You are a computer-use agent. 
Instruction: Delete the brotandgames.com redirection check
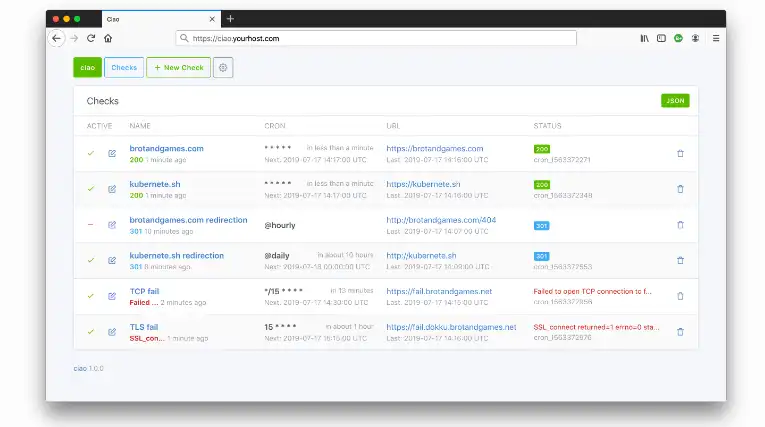[x=680, y=225]
